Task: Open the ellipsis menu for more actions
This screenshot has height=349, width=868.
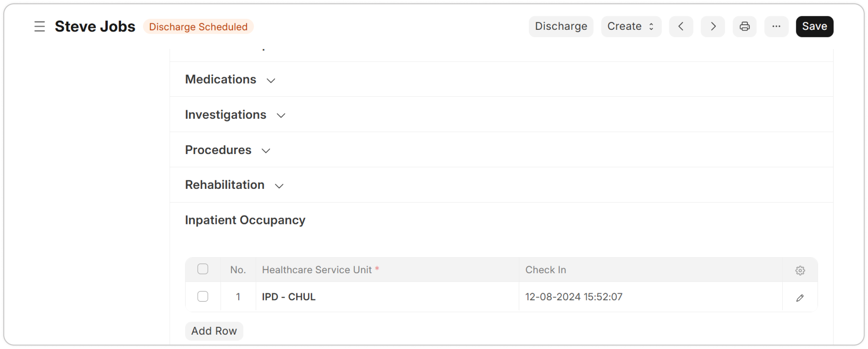Action: (777, 26)
